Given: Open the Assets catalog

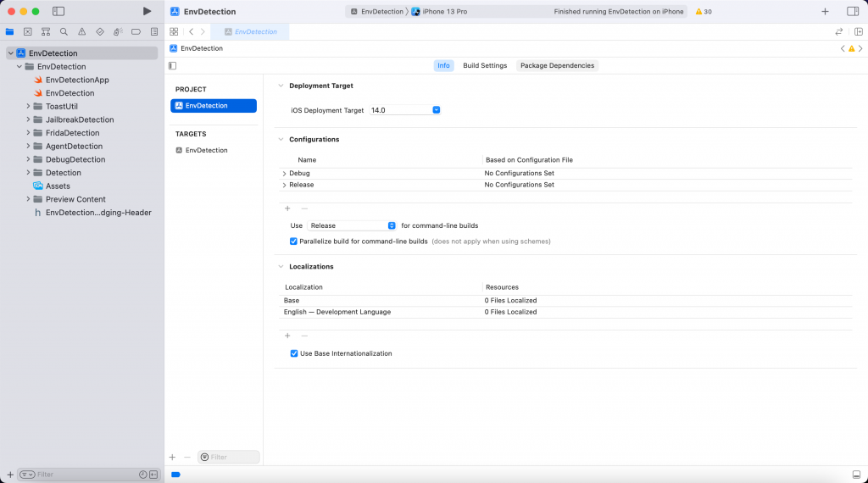Looking at the screenshot, I should (x=58, y=186).
